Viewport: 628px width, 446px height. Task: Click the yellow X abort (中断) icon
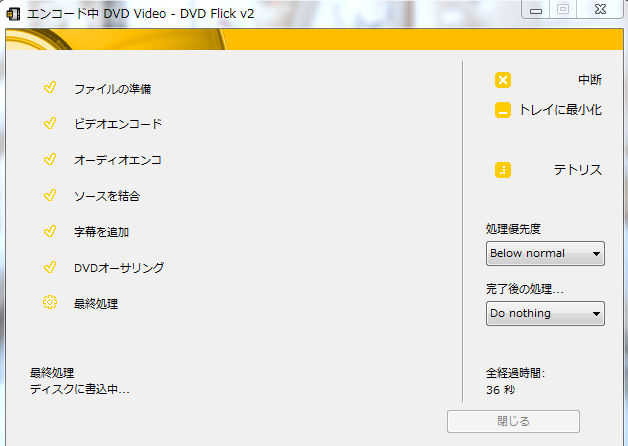(x=503, y=80)
